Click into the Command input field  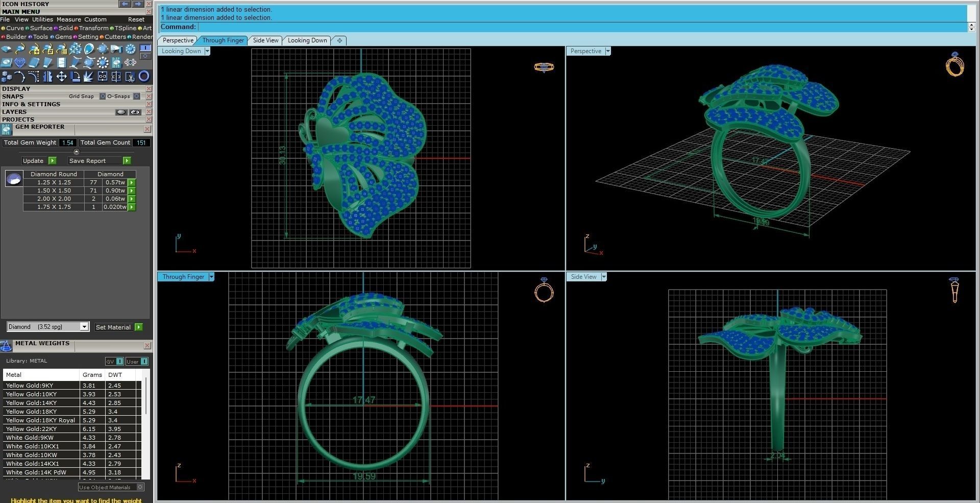[582, 27]
